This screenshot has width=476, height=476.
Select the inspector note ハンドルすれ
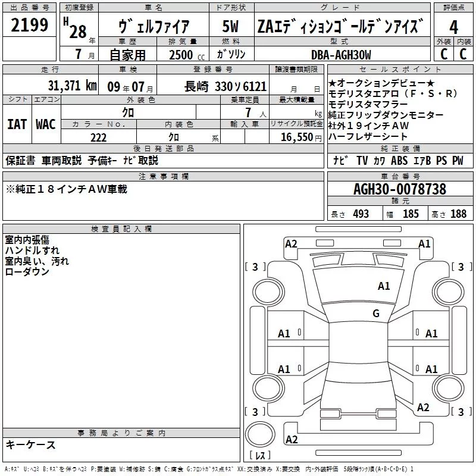(x=32, y=250)
